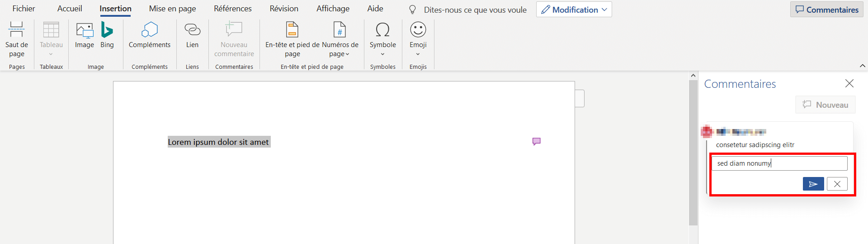Click the Commentaires button at top right
868x244 pixels.
point(827,10)
